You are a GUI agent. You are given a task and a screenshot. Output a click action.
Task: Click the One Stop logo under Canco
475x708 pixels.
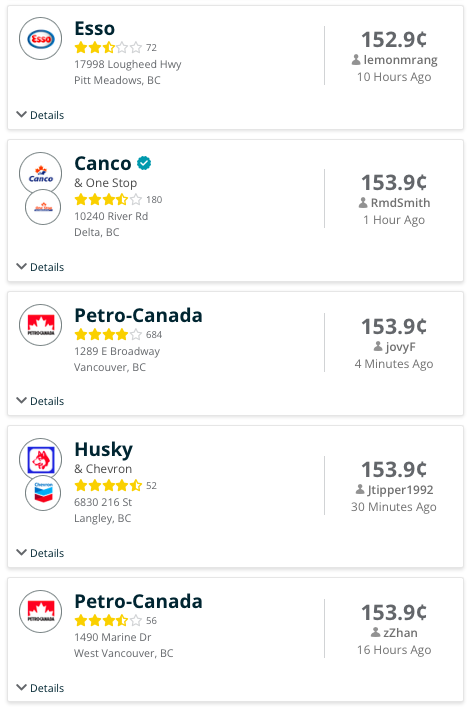43,207
